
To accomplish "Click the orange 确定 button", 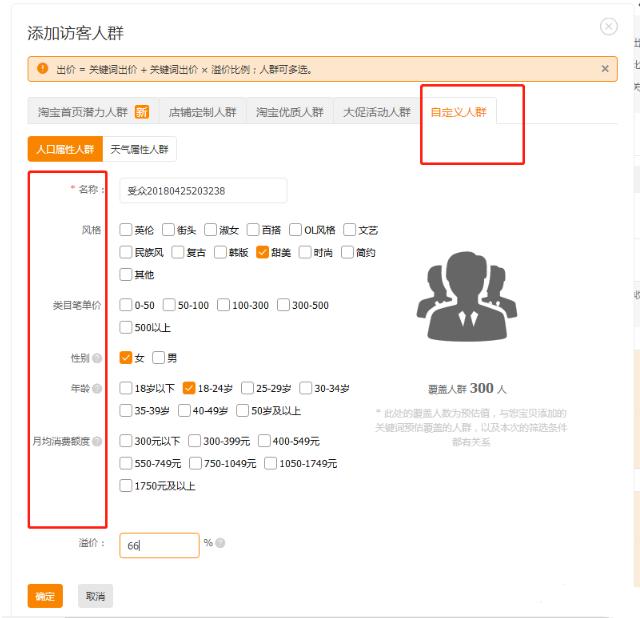I will pos(45,596).
